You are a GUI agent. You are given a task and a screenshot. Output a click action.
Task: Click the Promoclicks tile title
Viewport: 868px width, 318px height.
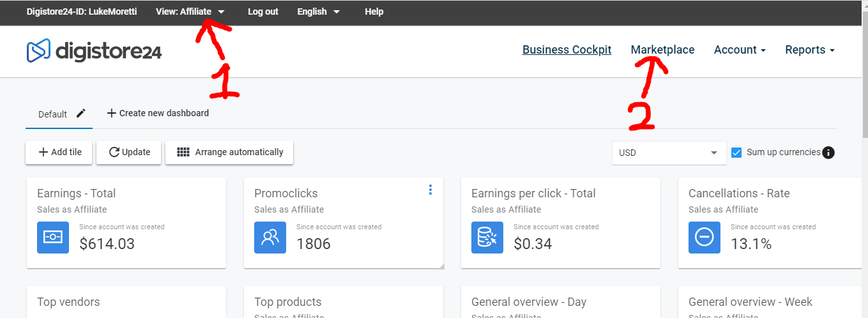(286, 193)
